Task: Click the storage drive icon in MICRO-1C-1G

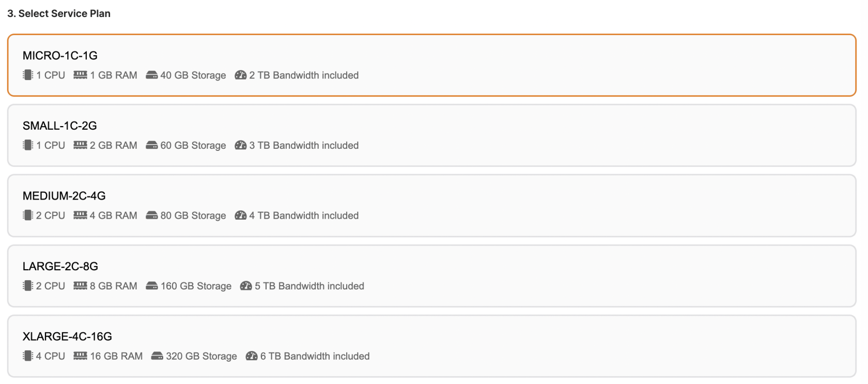Action: pyautogui.click(x=151, y=75)
